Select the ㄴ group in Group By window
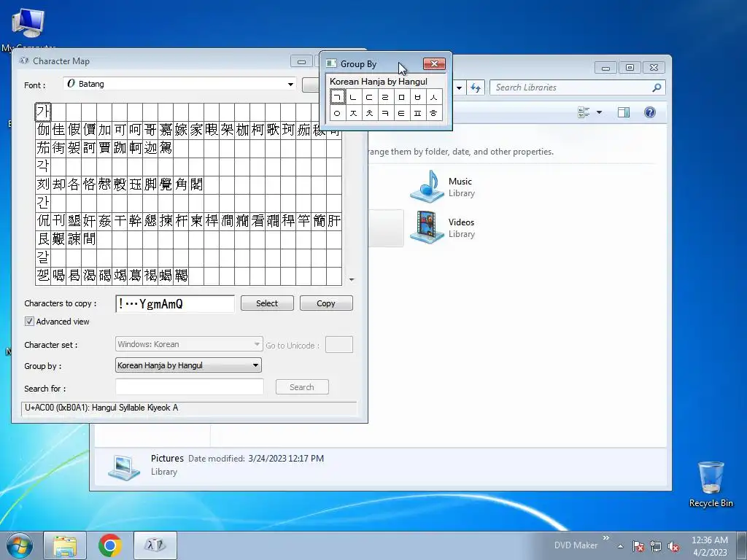Screen dimensions: 747x560 point(353,97)
